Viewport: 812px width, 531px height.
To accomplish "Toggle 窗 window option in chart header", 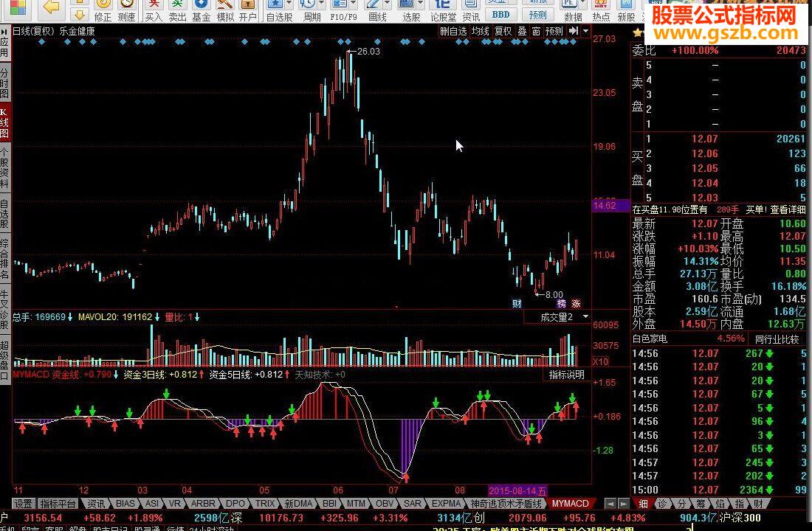I will pyautogui.click(x=536, y=31).
